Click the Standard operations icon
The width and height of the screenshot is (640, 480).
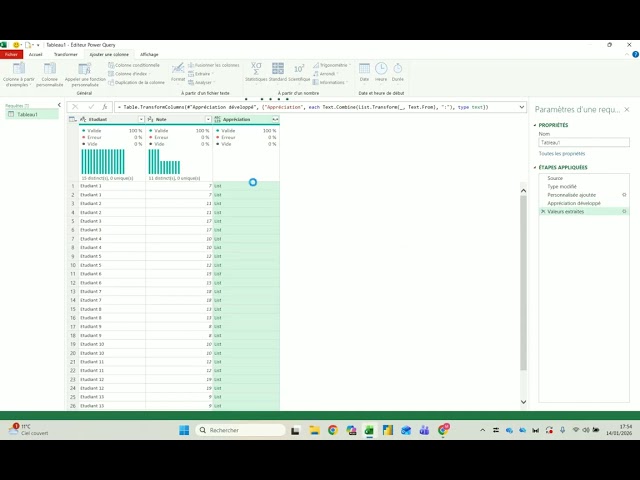click(278, 69)
